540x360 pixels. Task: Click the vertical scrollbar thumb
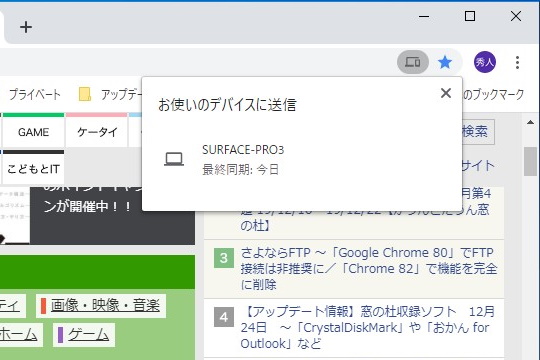530,161
